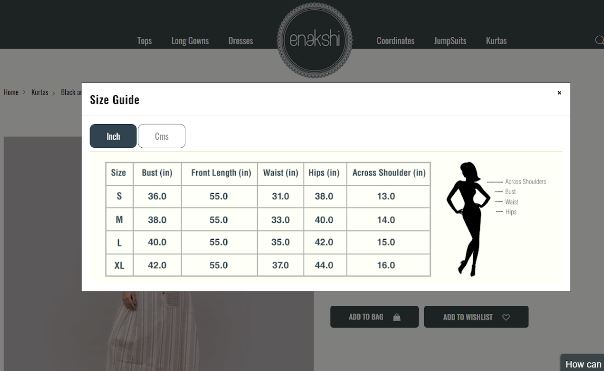Open the search icon in header
Image resolution: width=604 pixels, height=371 pixels.
click(x=599, y=40)
